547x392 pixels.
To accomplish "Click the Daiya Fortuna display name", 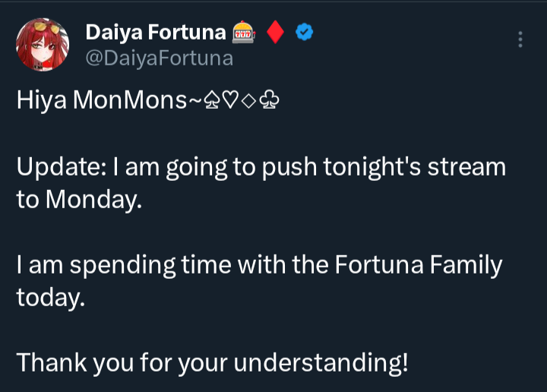I will 156,32.
